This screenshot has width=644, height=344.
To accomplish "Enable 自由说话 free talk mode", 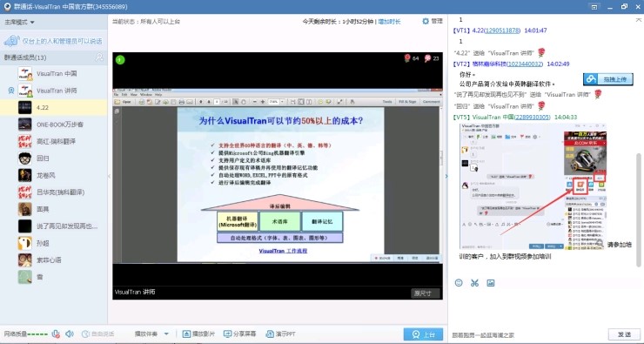I will tap(97, 334).
